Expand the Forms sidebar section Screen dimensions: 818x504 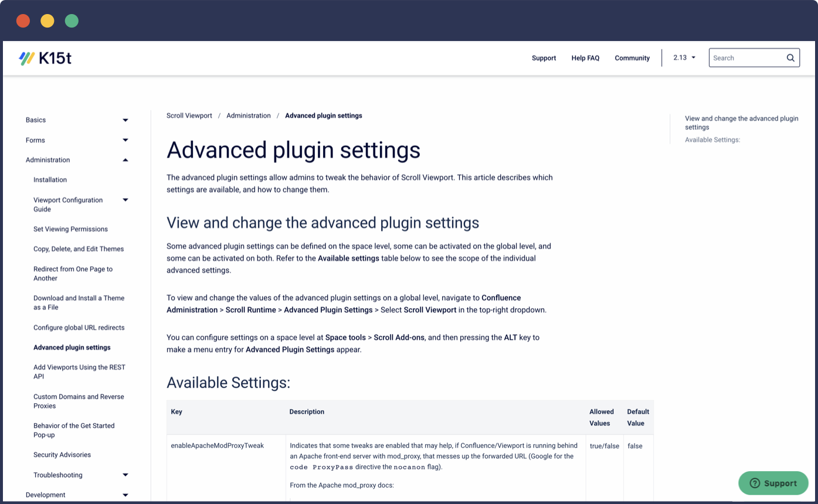[125, 140]
